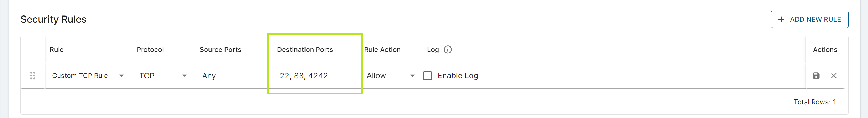The image size is (868, 118).
Task: Click the Rule Action column header
Action: pyautogui.click(x=382, y=50)
